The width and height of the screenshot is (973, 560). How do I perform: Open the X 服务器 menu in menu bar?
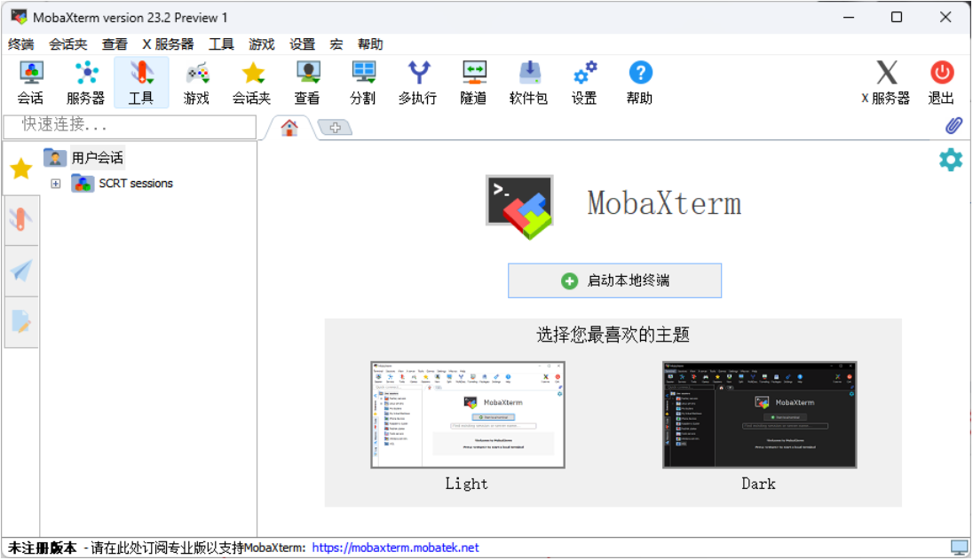168,44
